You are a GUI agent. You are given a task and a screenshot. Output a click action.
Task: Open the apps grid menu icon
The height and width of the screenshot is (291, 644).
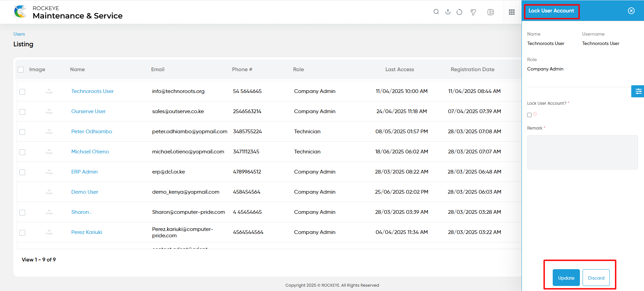click(512, 12)
